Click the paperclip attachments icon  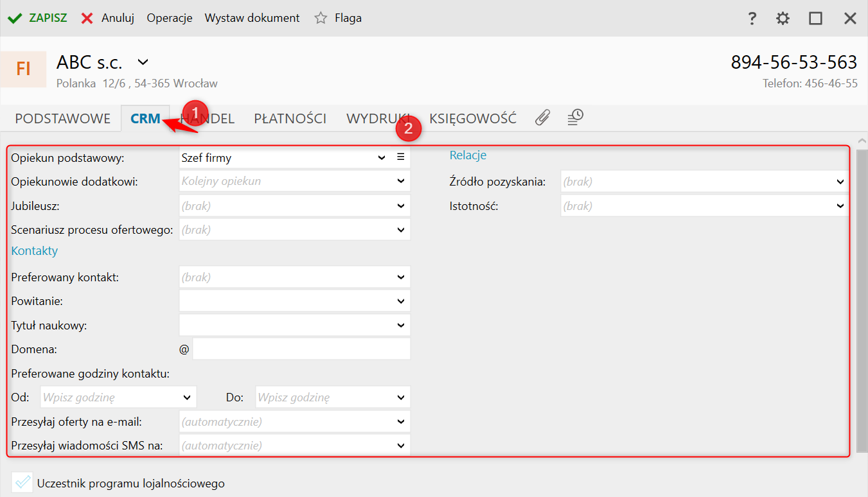click(x=543, y=118)
